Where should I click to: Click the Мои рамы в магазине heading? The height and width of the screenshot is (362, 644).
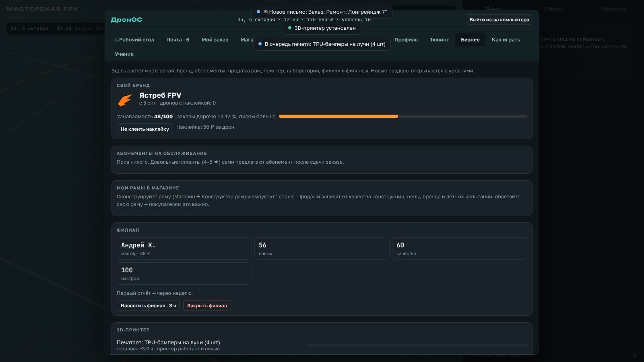[x=148, y=188]
